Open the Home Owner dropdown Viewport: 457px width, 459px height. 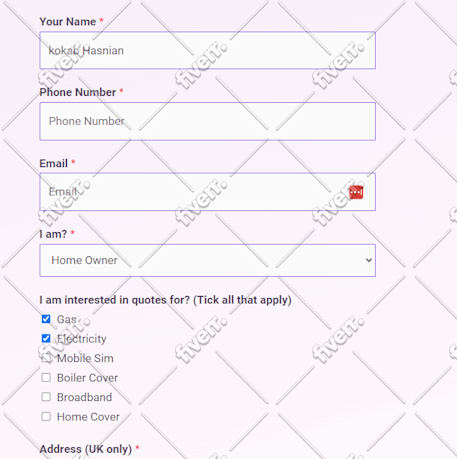207,260
